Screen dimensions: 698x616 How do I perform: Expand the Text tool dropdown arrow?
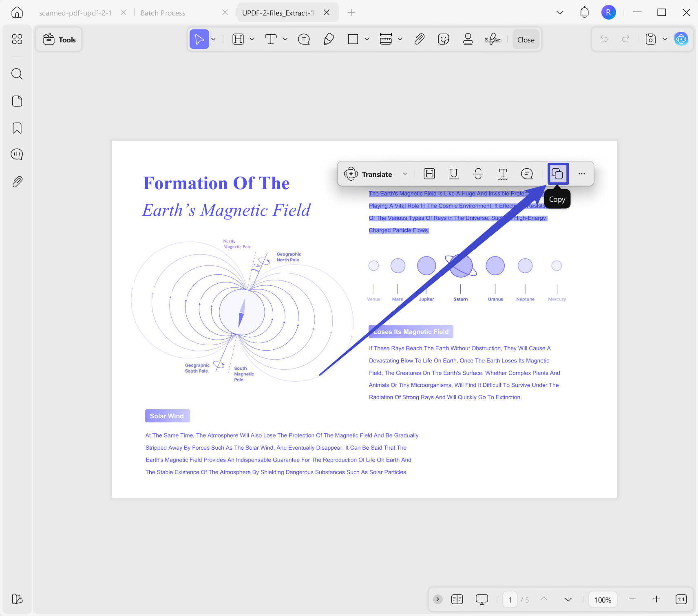click(285, 40)
